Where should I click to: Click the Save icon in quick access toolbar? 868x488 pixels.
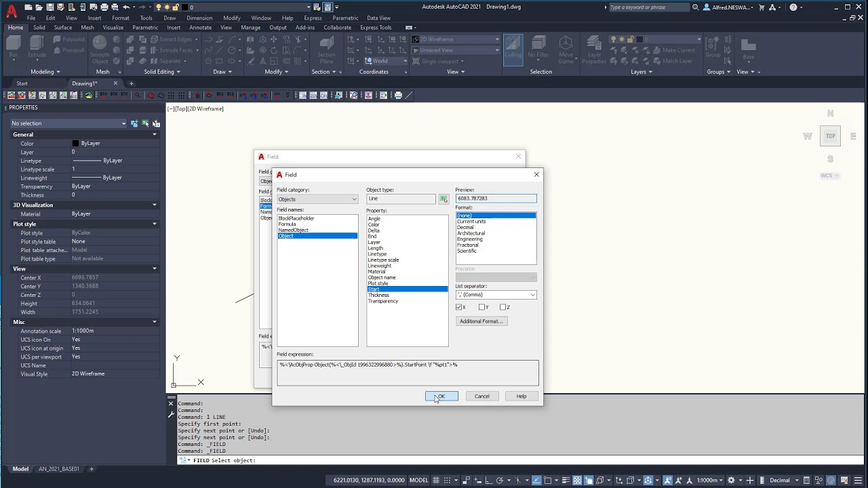pyautogui.click(x=50, y=7)
